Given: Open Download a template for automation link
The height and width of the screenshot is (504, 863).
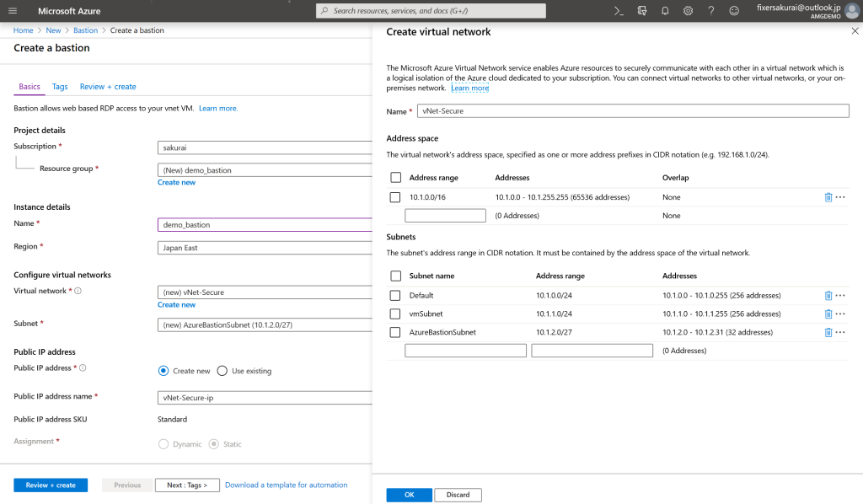Looking at the screenshot, I should pos(286,485).
